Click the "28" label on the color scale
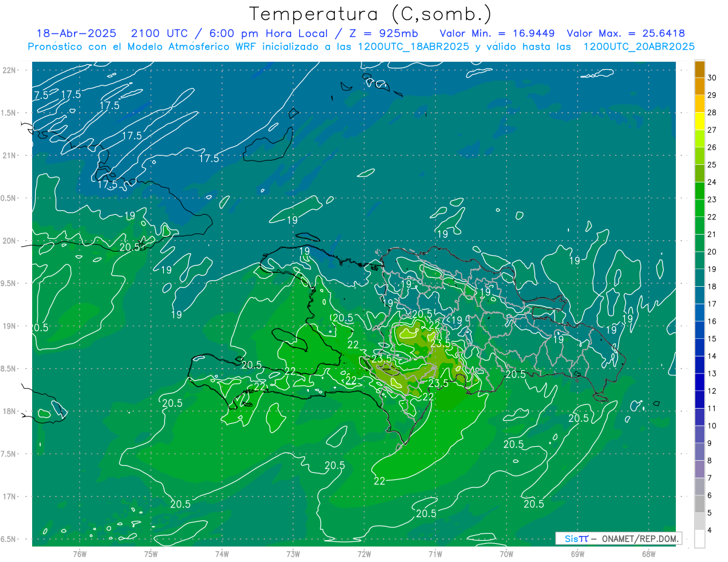 (x=712, y=112)
